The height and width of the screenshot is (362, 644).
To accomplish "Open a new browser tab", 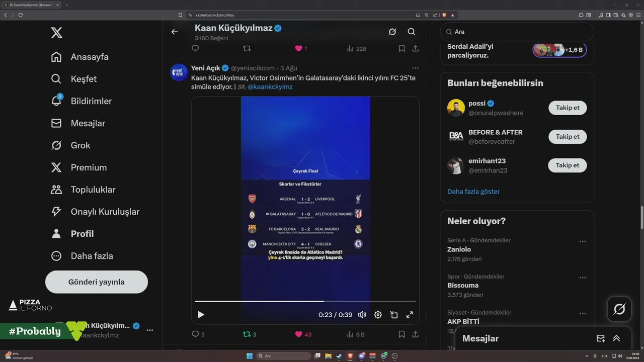I will (66, 5).
